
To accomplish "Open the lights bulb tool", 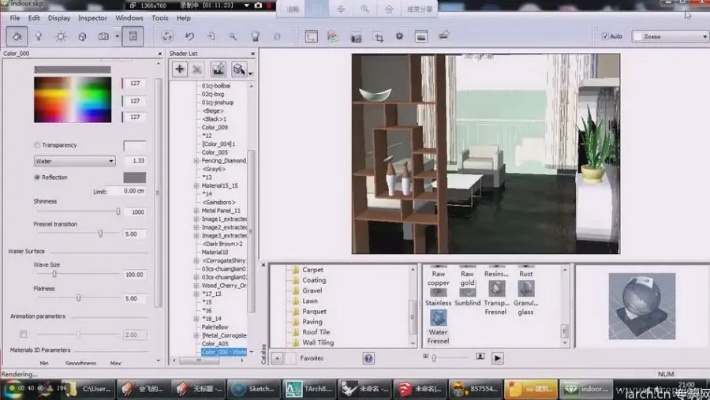I will [38, 36].
